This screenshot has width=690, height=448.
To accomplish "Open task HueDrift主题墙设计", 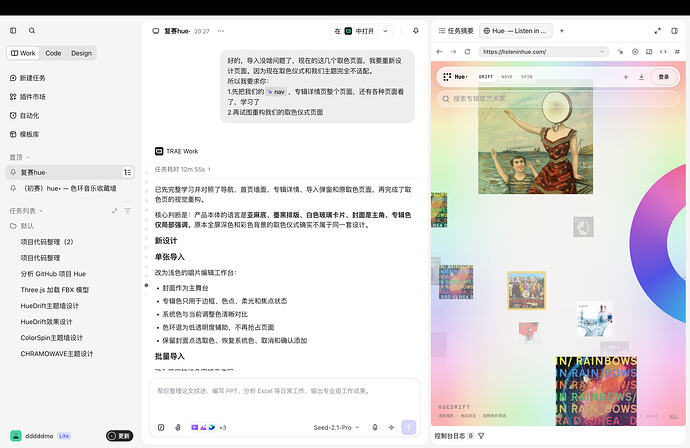I will click(x=50, y=306).
